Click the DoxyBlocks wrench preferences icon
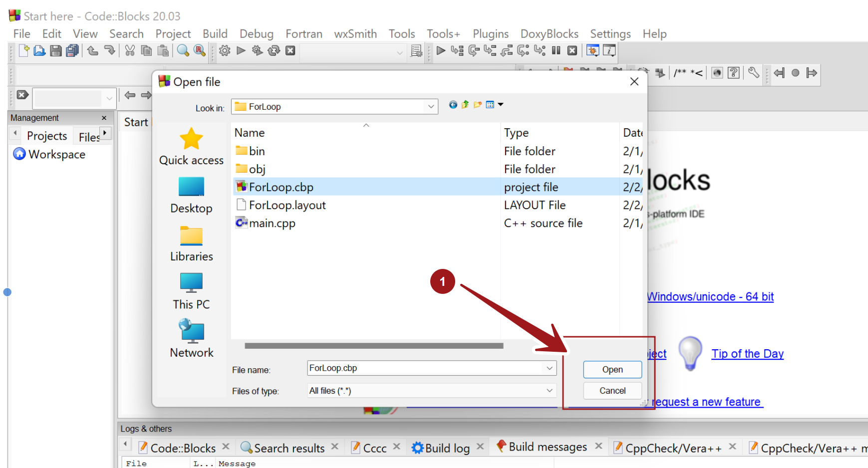868x468 pixels. tap(754, 73)
